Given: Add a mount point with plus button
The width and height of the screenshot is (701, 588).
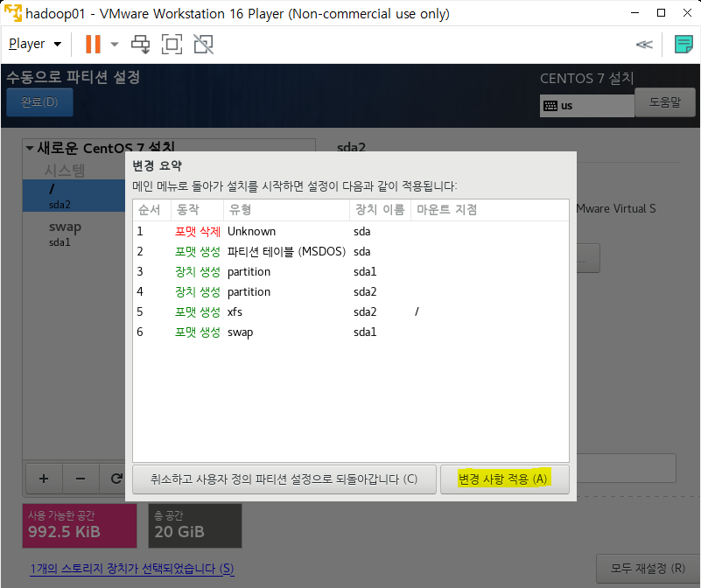Looking at the screenshot, I should 44,479.
